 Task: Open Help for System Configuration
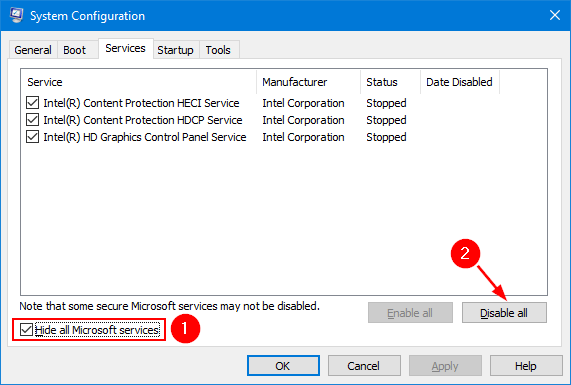tap(526, 366)
